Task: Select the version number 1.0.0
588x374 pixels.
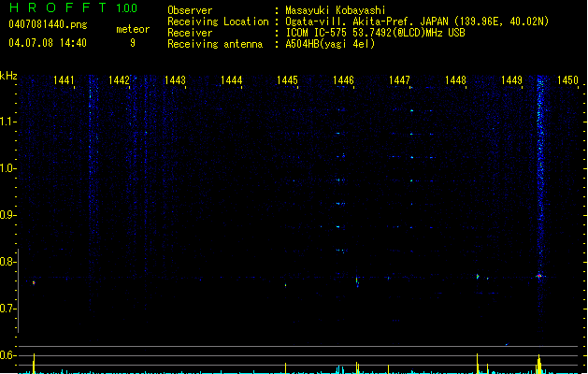Action: (127, 8)
